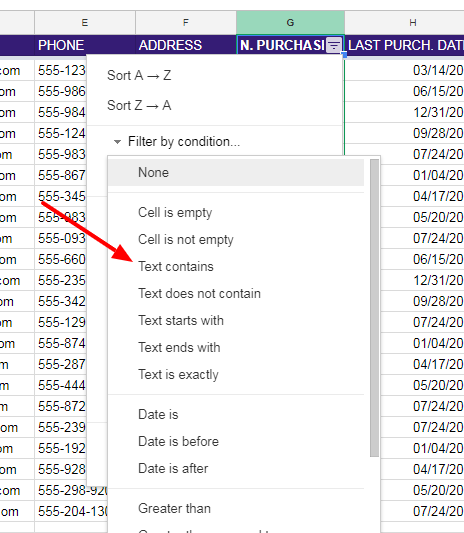Click phone cell starting 555-287
Viewport: 464px width, 533px height.
[61, 364]
